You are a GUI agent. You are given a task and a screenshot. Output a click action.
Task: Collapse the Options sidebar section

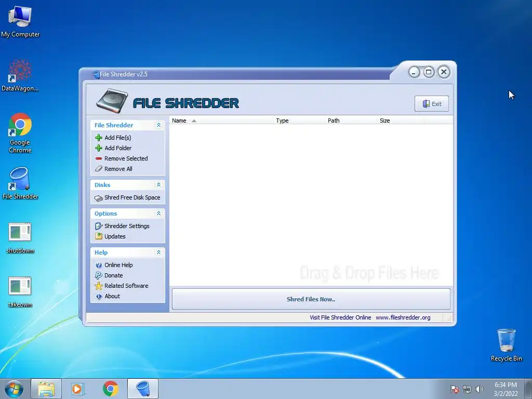158,214
